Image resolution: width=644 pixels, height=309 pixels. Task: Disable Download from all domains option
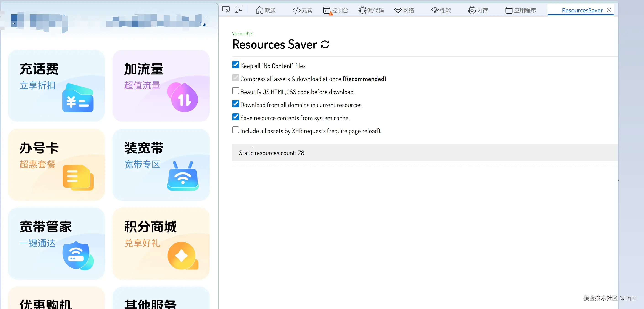(235, 104)
